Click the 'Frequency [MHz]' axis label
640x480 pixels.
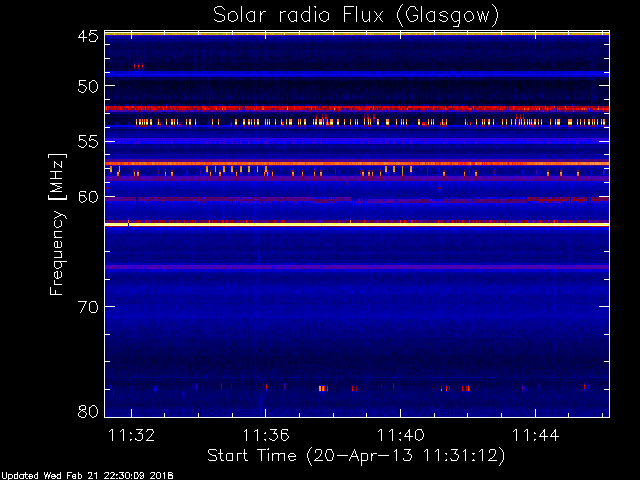click(x=57, y=224)
